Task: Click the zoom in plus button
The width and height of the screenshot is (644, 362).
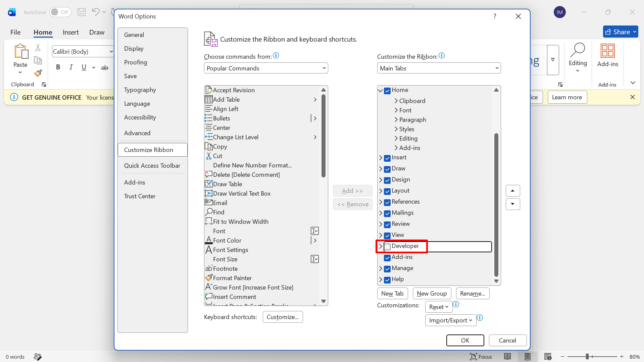Action: (x=622, y=357)
